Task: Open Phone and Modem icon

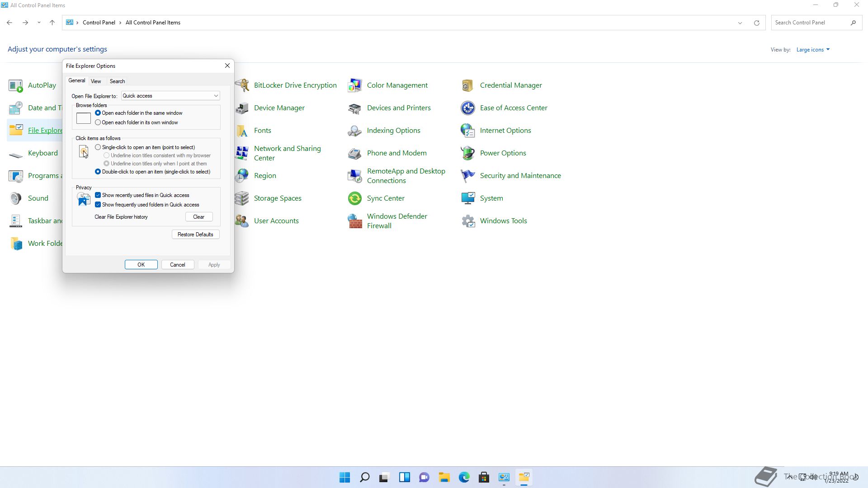Action: pyautogui.click(x=355, y=153)
